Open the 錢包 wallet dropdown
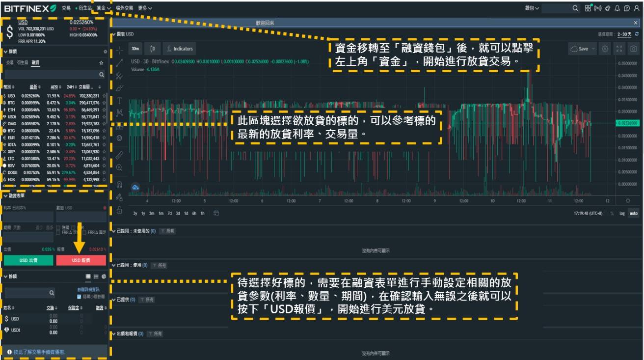The image size is (644, 360). (x=532, y=8)
